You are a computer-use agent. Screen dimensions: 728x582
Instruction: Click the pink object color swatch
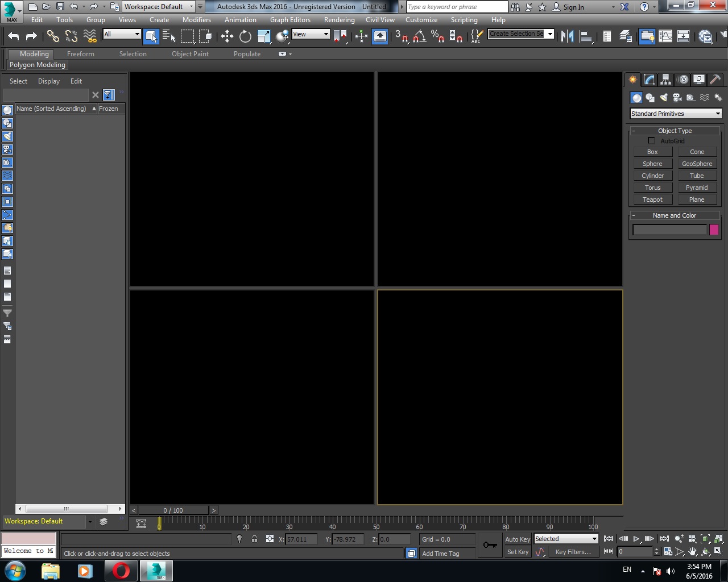pos(714,230)
